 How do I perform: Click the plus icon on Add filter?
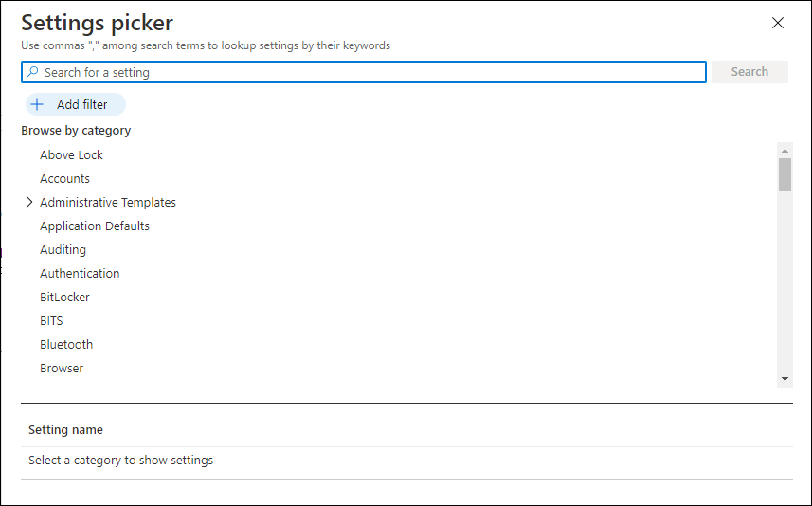coord(37,104)
